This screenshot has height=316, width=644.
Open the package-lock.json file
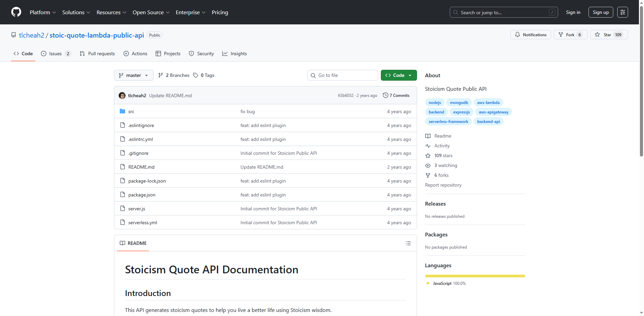[147, 181]
